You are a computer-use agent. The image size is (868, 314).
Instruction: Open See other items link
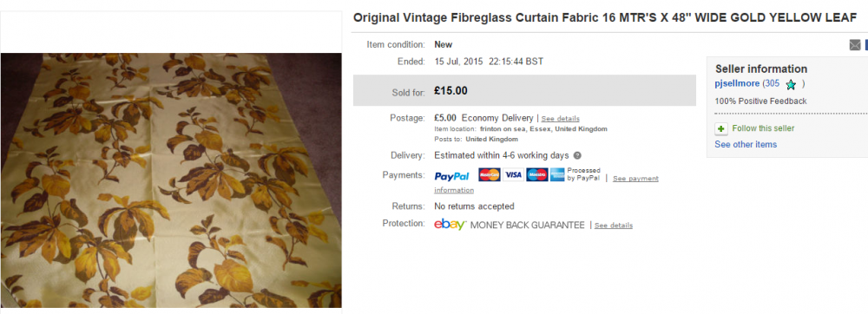[x=746, y=144]
